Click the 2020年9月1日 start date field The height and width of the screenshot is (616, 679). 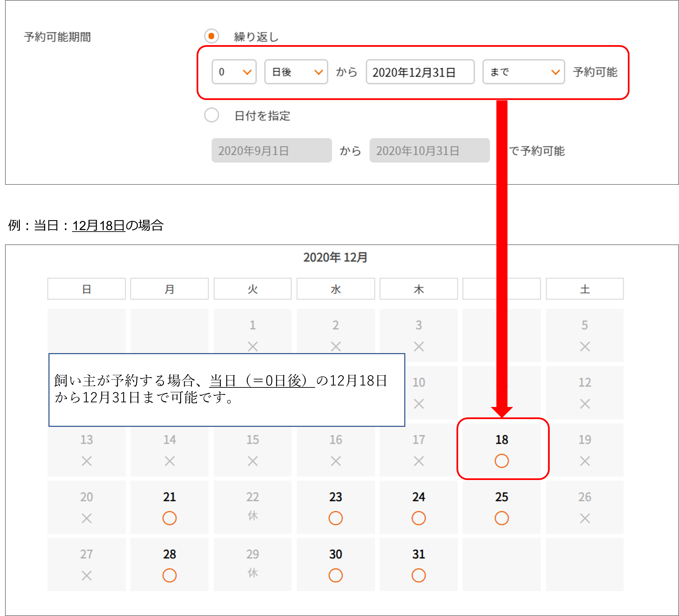271,150
